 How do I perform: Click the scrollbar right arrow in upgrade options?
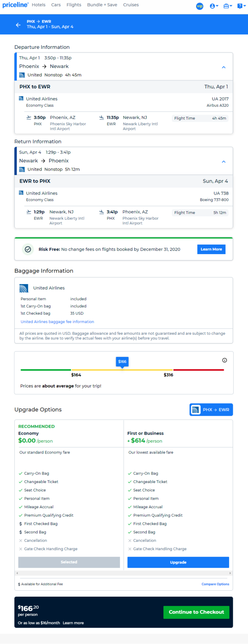click(231, 573)
